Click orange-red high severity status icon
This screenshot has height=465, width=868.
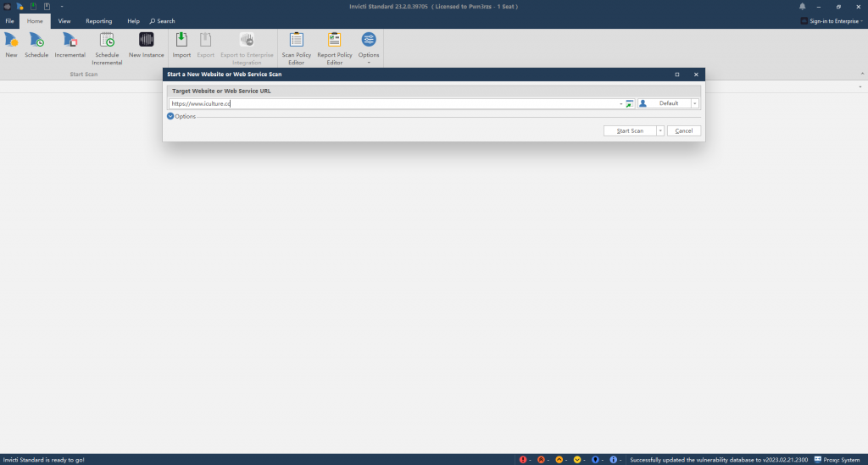(x=541, y=459)
